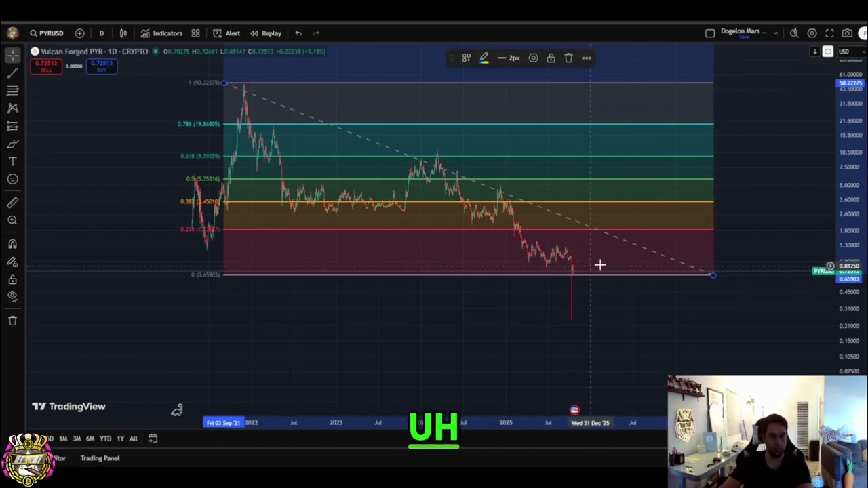Lock all drawing tools
This screenshot has width=868, height=488.
pyautogui.click(x=12, y=279)
